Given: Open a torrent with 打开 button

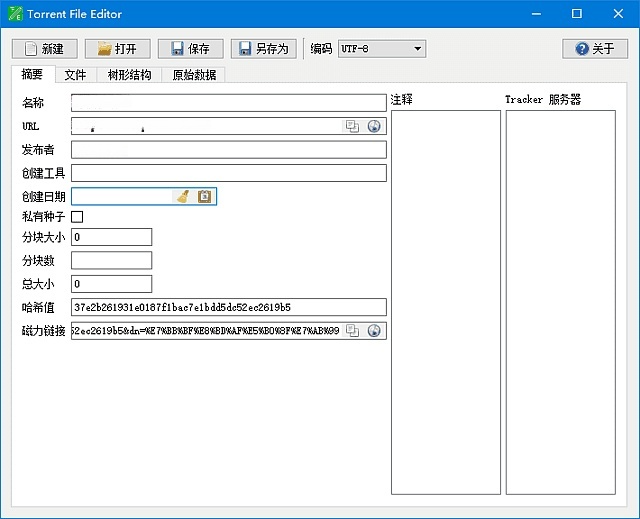Looking at the screenshot, I should [117, 49].
